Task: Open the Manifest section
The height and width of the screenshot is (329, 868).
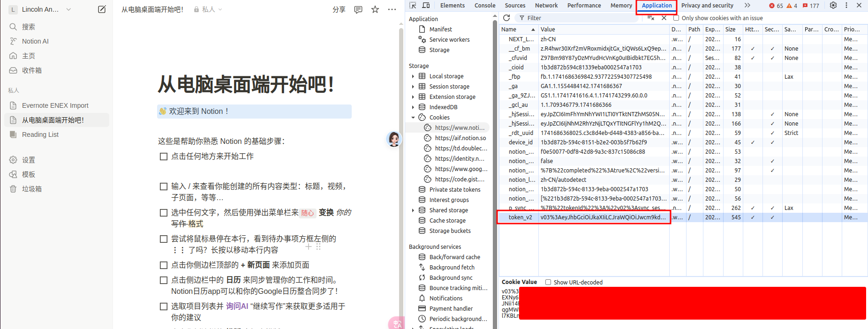Action: click(440, 29)
